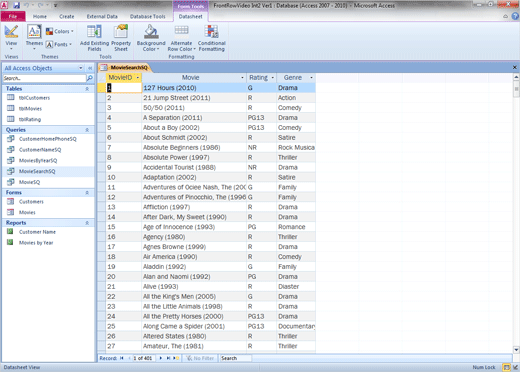Click the Datasheet View status icon
The height and width of the screenshot is (372, 520).
tap(506, 367)
